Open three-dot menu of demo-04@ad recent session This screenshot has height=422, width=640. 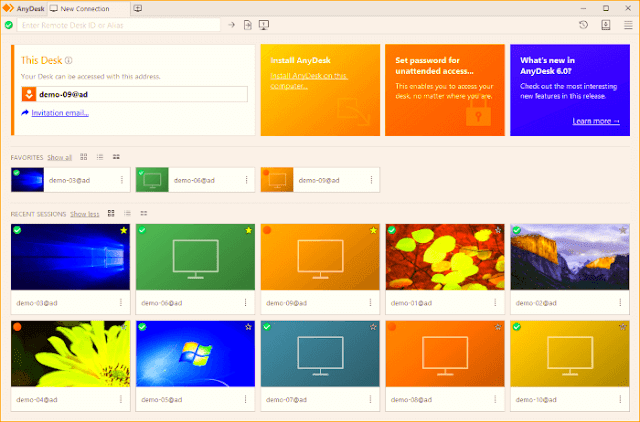coord(121,399)
